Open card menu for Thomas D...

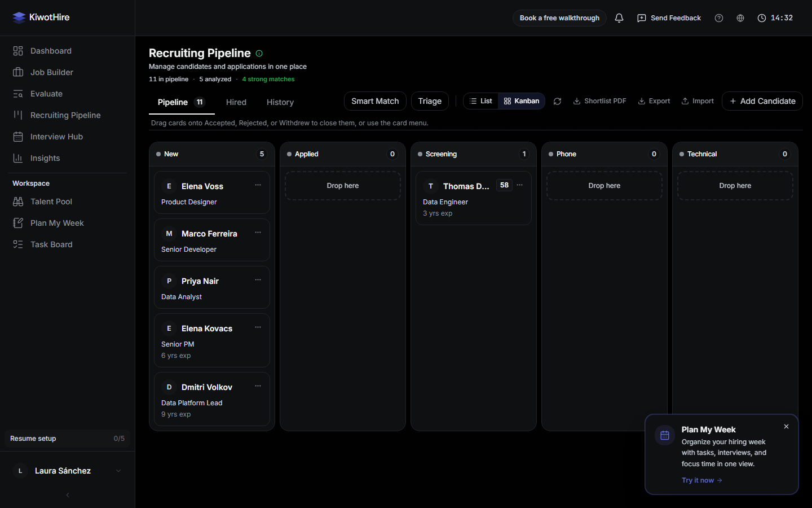click(x=519, y=185)
